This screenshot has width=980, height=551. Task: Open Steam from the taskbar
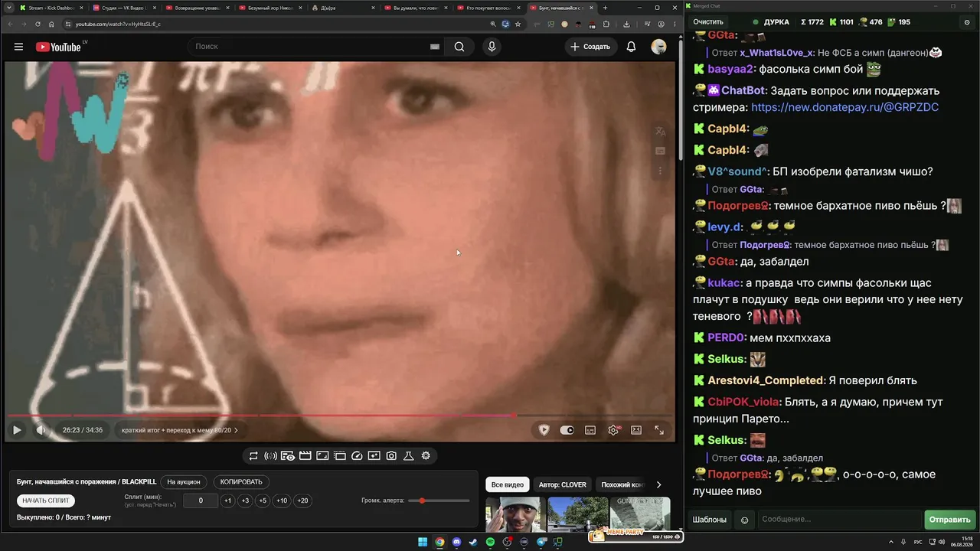tap(474, 543)
